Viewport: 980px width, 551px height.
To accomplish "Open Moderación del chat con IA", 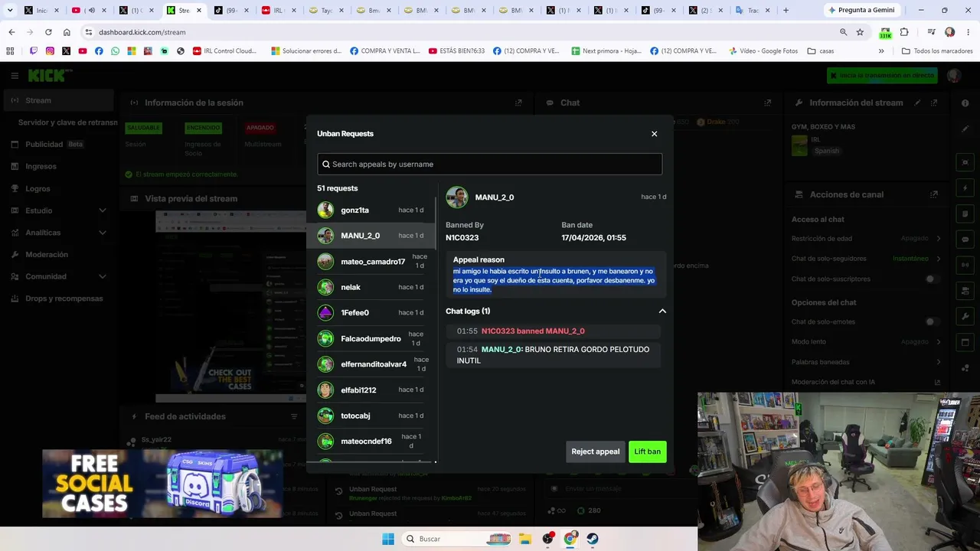I will coord(866,382).
